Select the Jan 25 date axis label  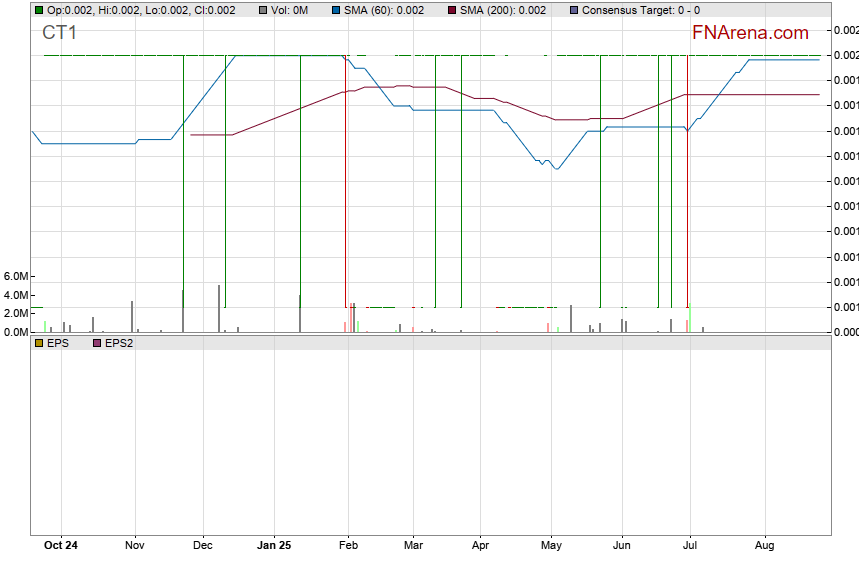click(x=274, y=546)
